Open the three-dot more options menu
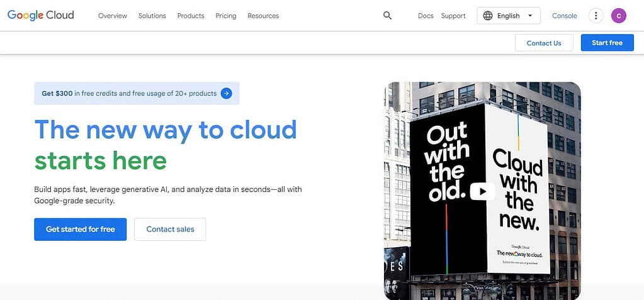The height and width of the screenshot is (300, 644). 596,16
